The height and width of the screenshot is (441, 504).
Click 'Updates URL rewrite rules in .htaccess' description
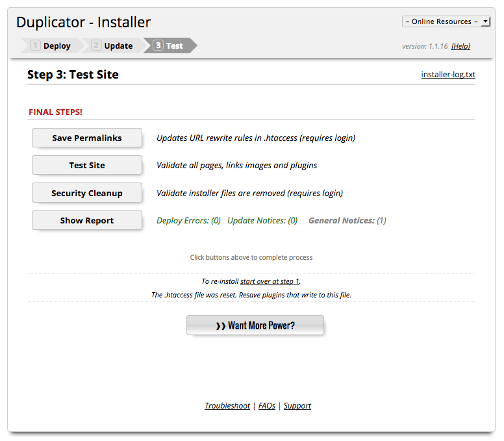(255, 138)
